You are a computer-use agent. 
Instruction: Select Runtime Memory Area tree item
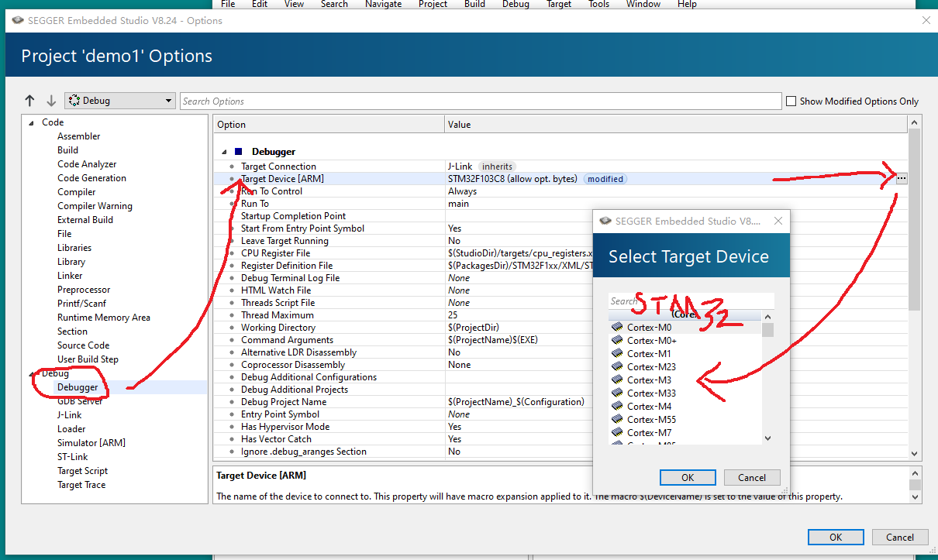pyautogui.click(x=104, y=318)
